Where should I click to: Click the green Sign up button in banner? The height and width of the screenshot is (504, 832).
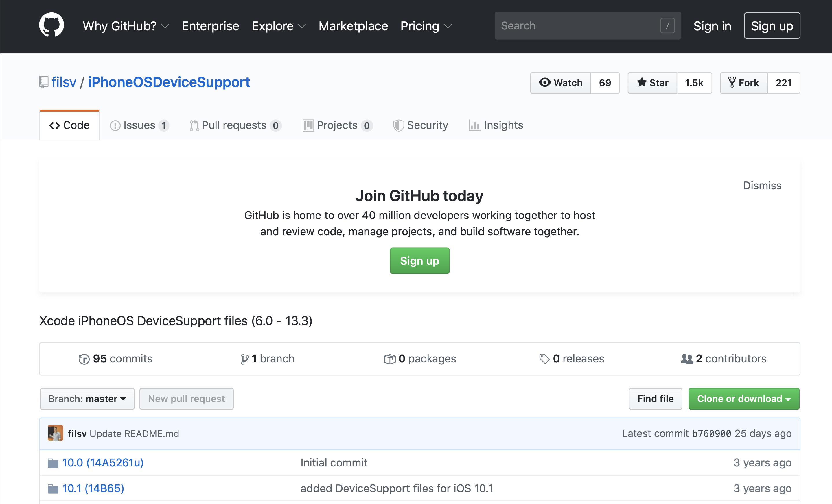pyautogui.click(x=419, y=261)
